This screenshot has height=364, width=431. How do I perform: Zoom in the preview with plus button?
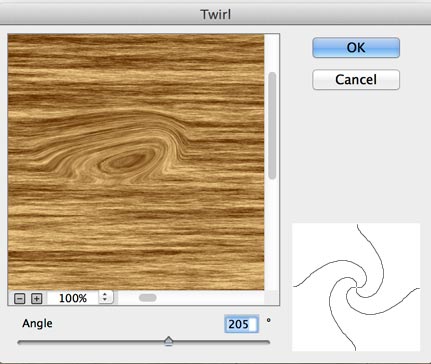point(36,298)
